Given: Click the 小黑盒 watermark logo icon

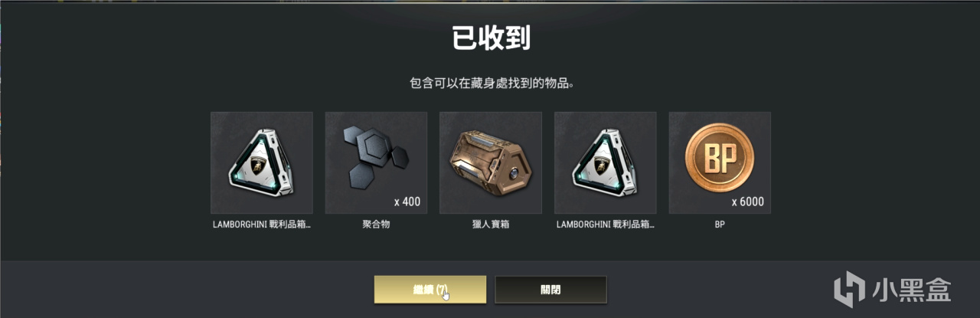Looking at the screenshot, I should (x=850, y=290).
